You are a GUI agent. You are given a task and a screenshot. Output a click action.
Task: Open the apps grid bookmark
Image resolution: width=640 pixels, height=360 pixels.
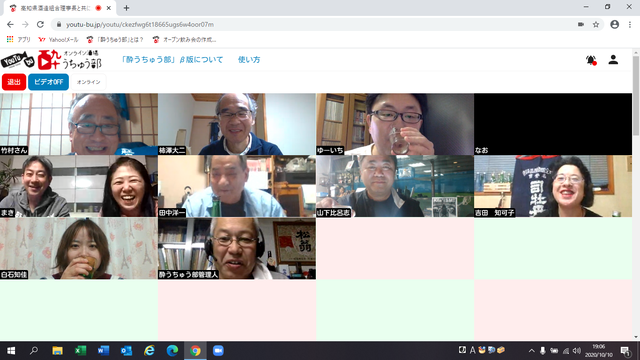(18, 40)
